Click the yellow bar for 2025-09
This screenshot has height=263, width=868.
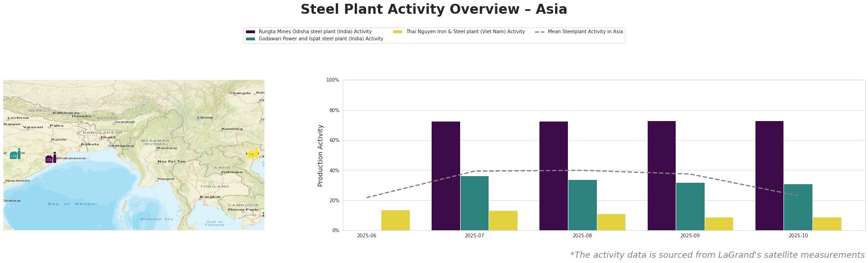click(x=718, y=224)
